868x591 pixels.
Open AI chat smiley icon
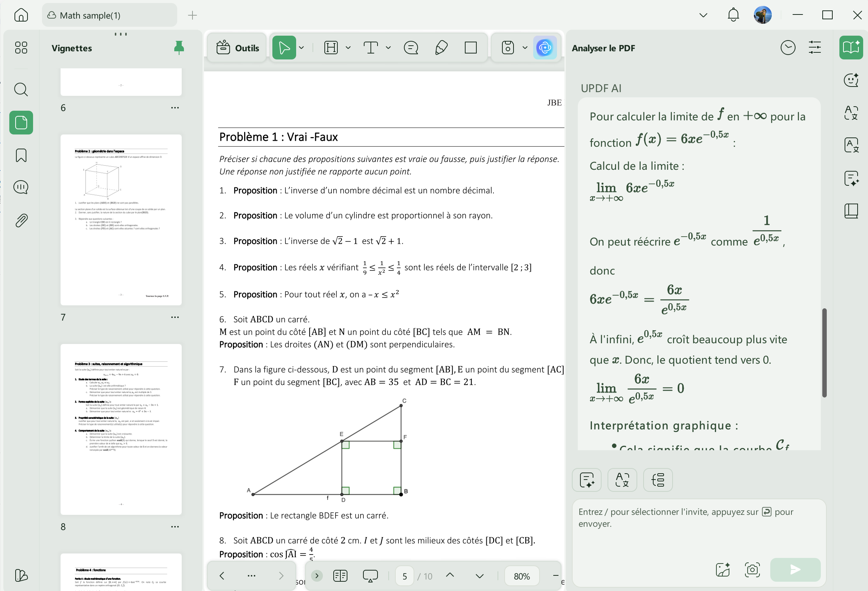coord(851,80)
